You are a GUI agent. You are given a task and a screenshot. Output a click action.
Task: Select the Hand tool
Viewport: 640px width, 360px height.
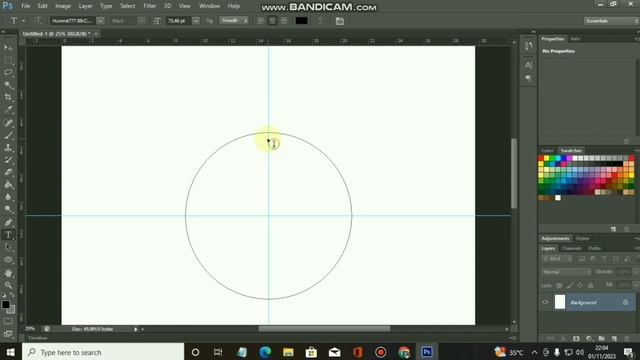pyautogui.click(x=8, y=273)
